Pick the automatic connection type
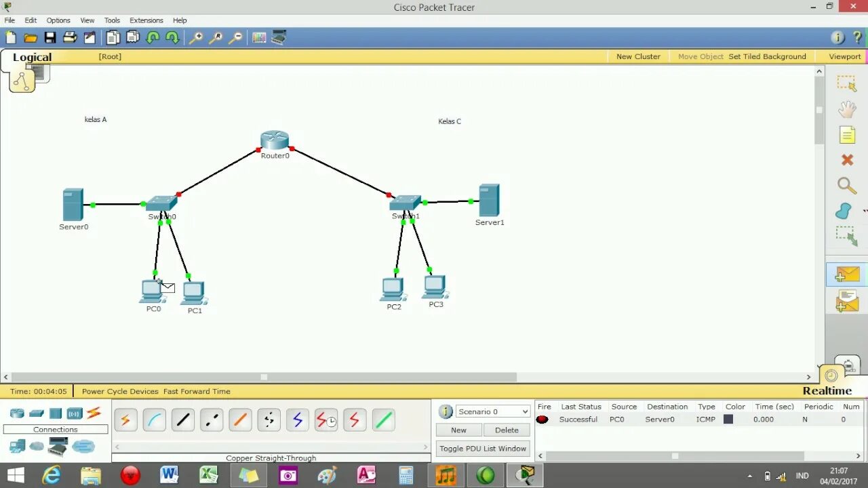 [x=125, y=420]
